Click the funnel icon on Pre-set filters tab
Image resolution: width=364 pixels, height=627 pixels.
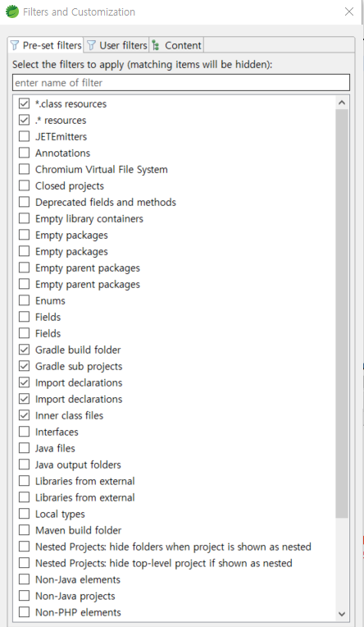tap(15, 45)
